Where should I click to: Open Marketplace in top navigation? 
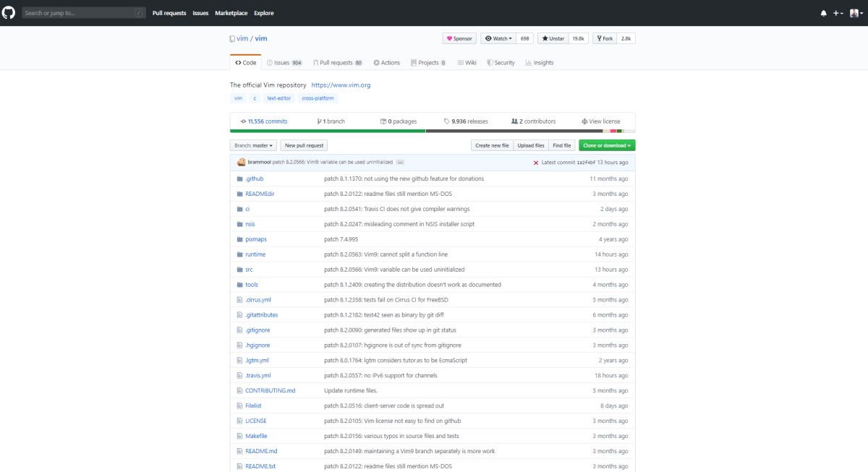coord(231,13)
